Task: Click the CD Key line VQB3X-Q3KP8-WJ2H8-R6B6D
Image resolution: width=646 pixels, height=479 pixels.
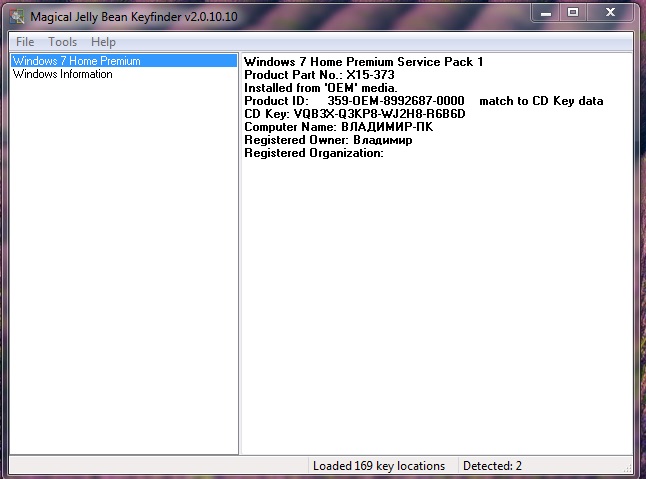Action: coord(355,114)
